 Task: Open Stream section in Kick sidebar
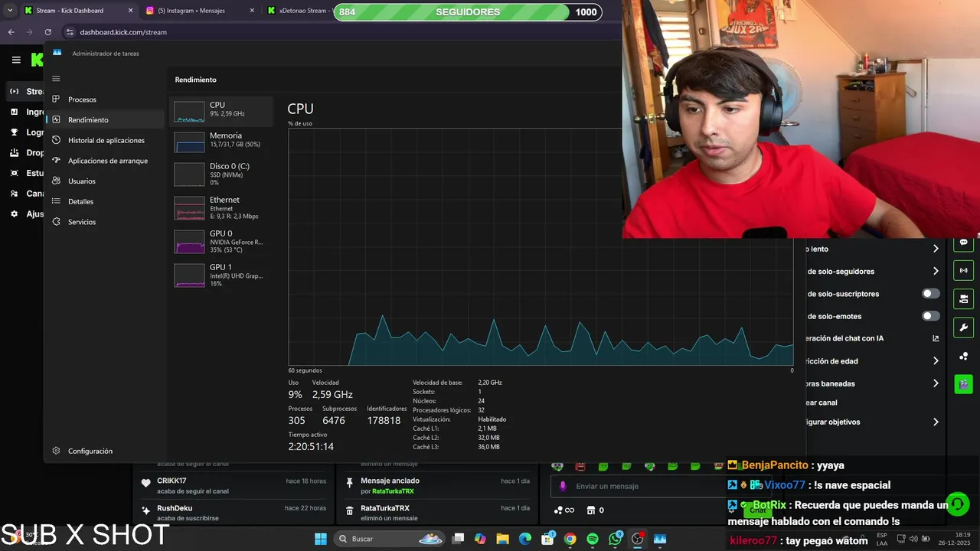click(25, 91)
